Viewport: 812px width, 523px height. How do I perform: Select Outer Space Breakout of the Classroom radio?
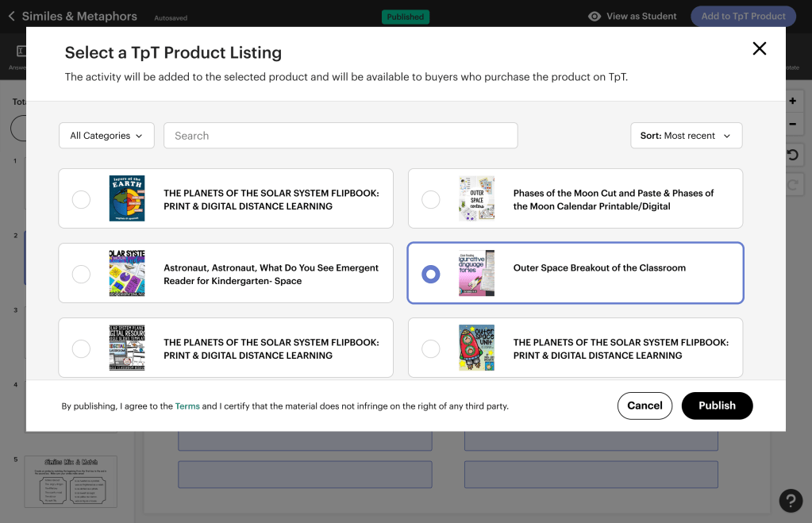(x=430, y=274)
